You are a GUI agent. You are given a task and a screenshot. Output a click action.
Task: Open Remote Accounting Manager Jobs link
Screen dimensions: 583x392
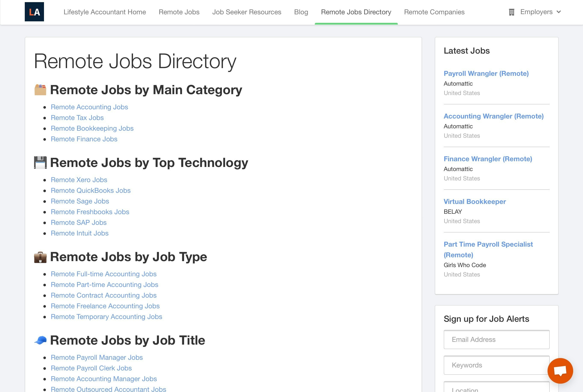[104, 379]
